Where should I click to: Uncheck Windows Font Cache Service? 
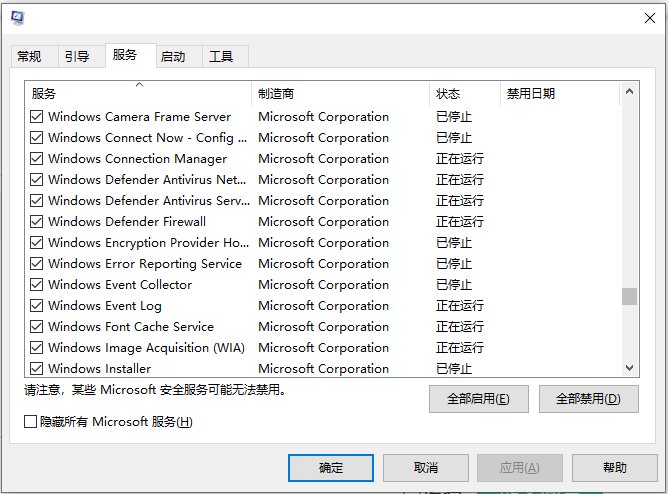[37, 327]
